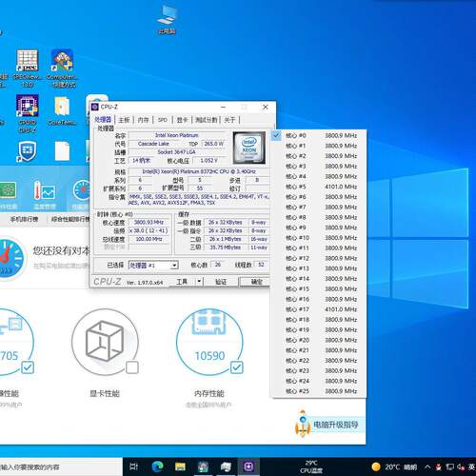This screenshot has width=476, height=476.
Task: Click the Intel Xeon processor logo image
Action: click(248, 148)
